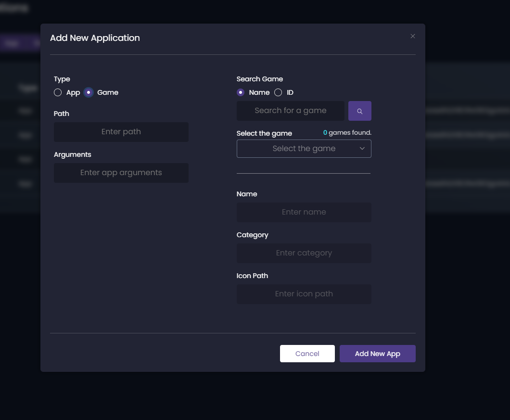Focus the Enter name field

[x=304, y=212]
